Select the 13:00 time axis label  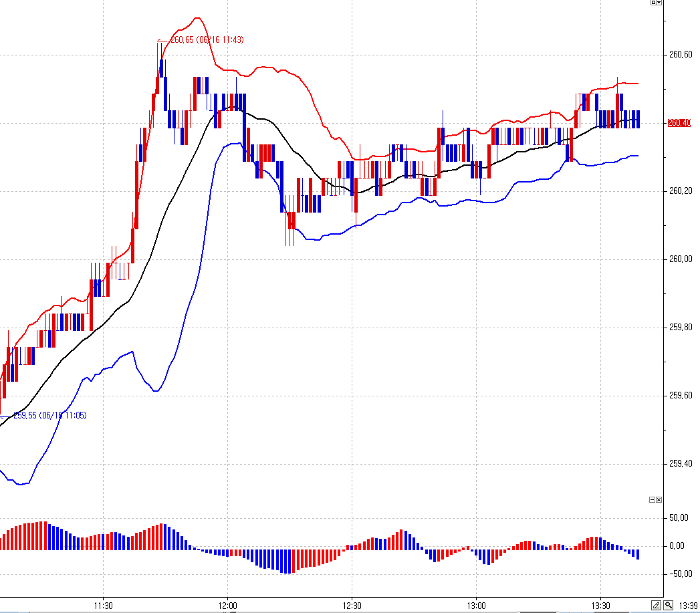coord(475,606)
